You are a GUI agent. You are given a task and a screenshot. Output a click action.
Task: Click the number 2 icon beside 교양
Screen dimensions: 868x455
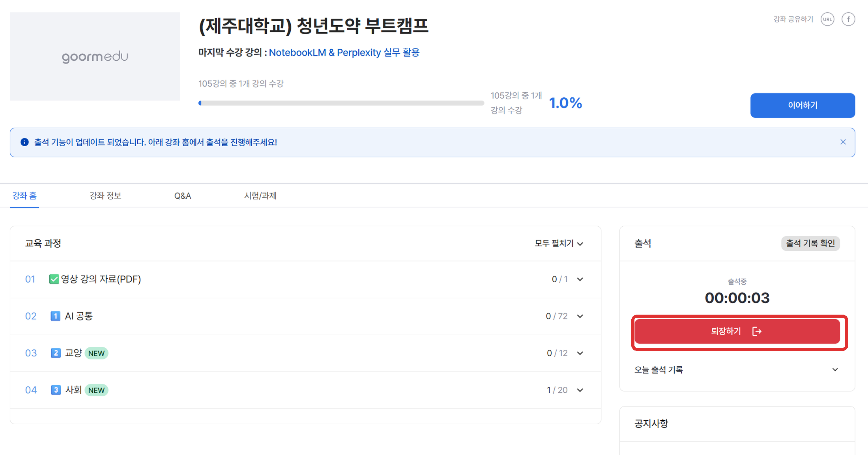tap(56, 353)
